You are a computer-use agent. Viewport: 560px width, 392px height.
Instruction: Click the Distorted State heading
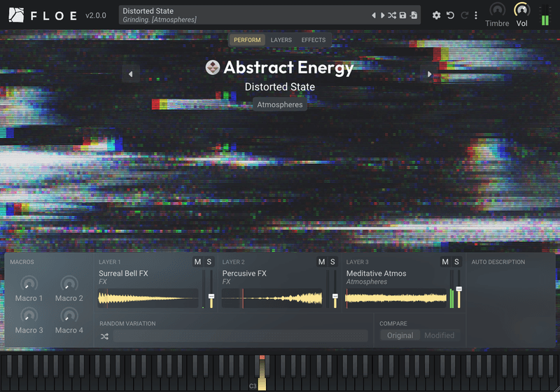click(279, 87)
